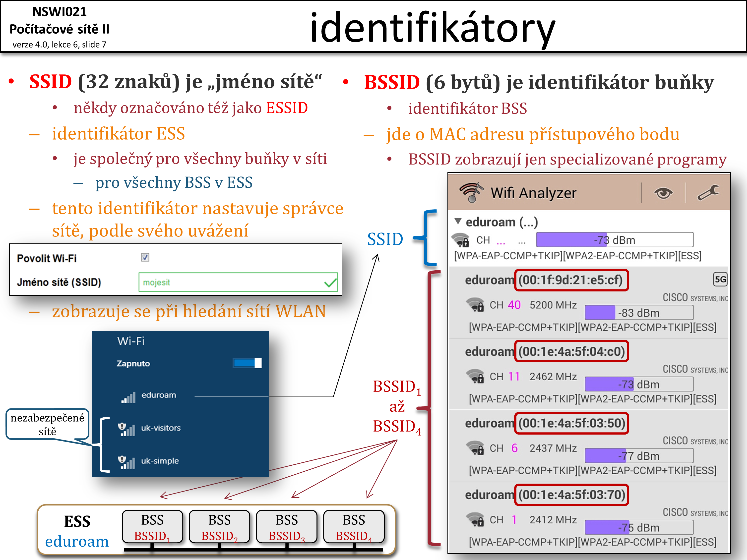Click the -83 dBm signal strength bar

(639, 313)
